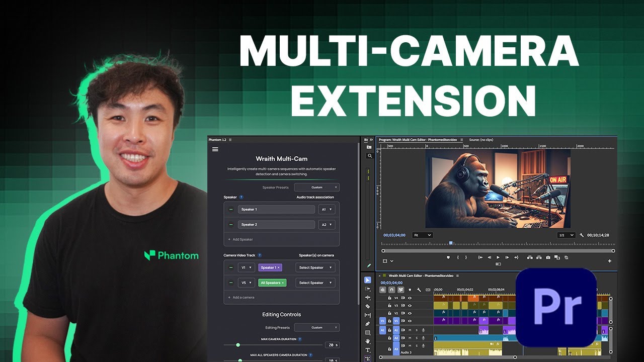Click the Export Frame camera icon
This screenshot has height=362, width=644.
coord(548,257)
